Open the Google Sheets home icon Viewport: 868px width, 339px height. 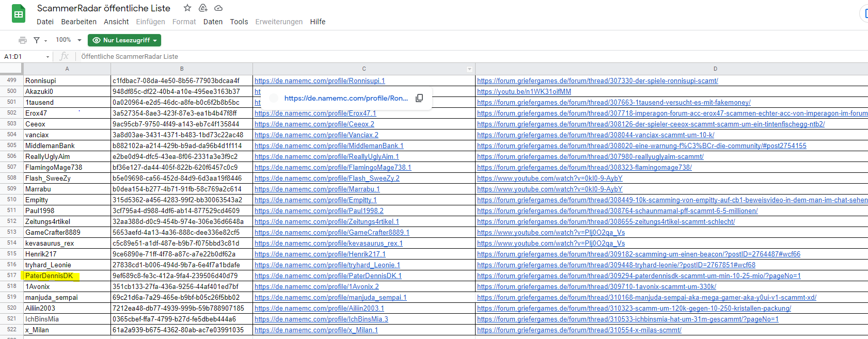19,14
